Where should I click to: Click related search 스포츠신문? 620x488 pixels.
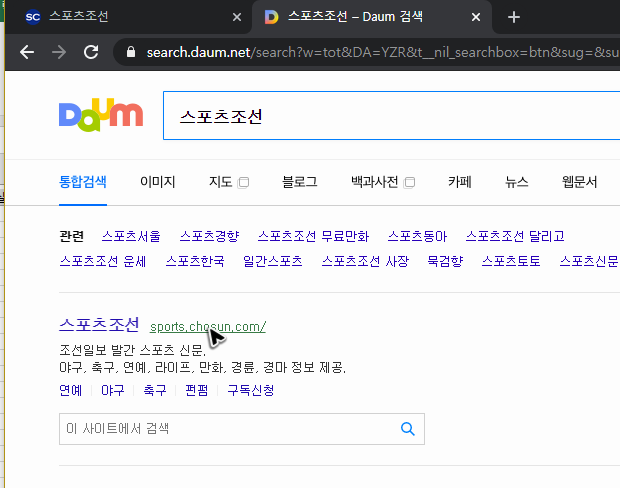(x=589, y=261)
